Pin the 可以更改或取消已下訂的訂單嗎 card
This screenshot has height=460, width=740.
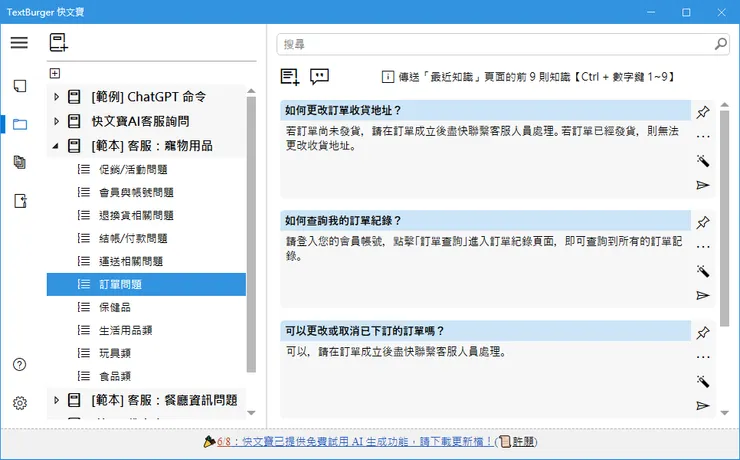(703, 333)
